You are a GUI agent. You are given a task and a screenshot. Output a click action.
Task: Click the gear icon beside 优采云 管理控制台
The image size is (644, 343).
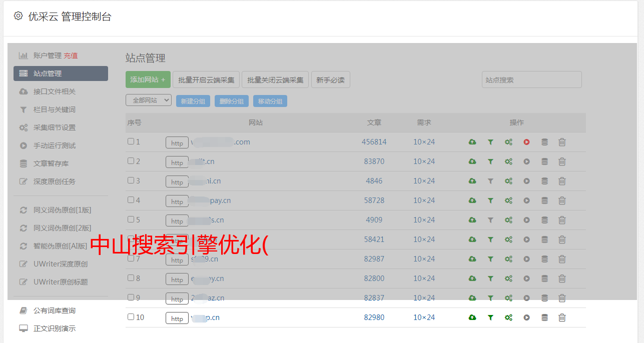click(18, 16)
